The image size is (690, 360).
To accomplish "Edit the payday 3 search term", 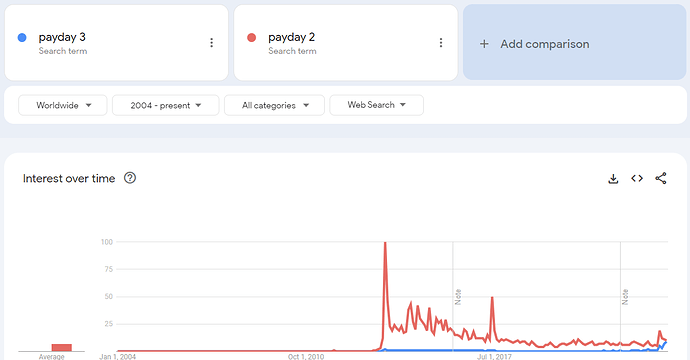I will (62, 37).
